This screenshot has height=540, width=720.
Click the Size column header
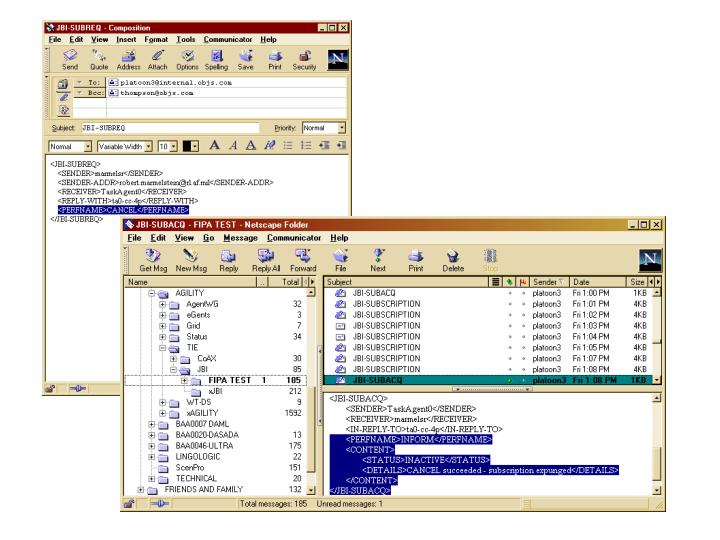pyautogui.click(x=637, y=282)
